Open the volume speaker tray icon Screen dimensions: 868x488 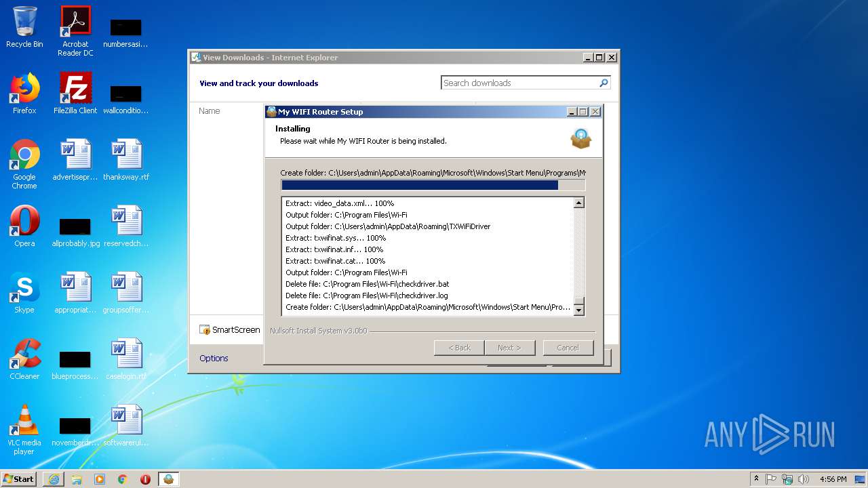[804, 479]
